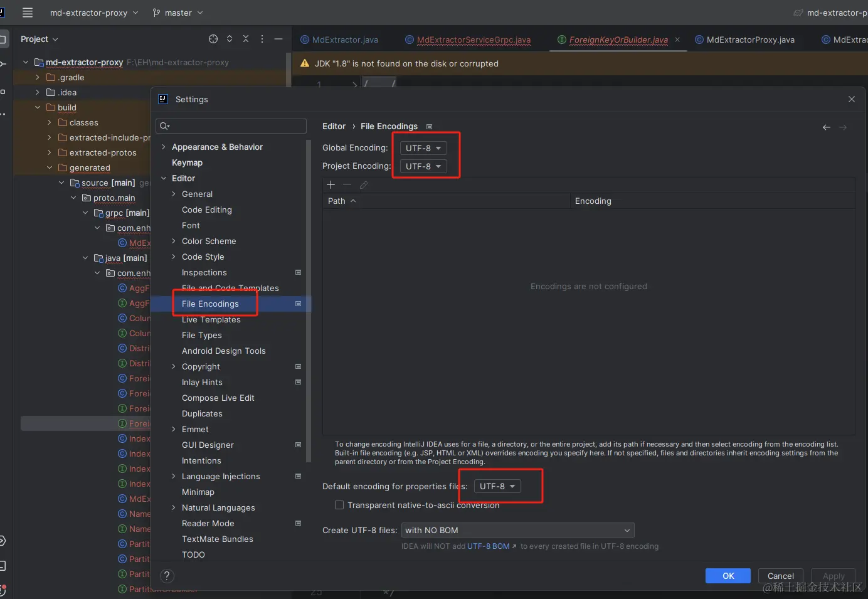Click edit pencil icon in encodings table

(364, 184)
